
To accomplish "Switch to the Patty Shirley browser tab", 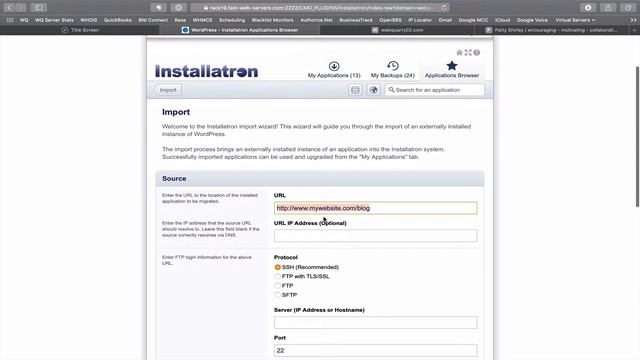I will 552,30.
